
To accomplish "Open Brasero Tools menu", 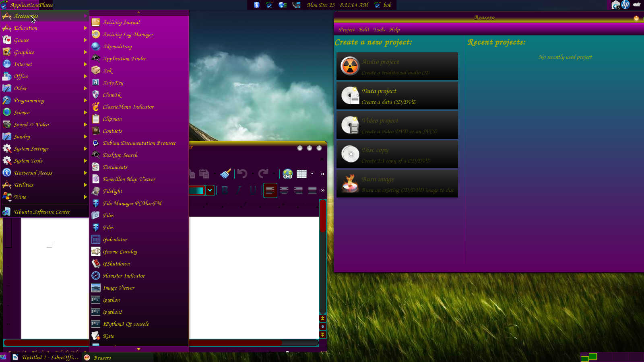I will click(379, 29).
